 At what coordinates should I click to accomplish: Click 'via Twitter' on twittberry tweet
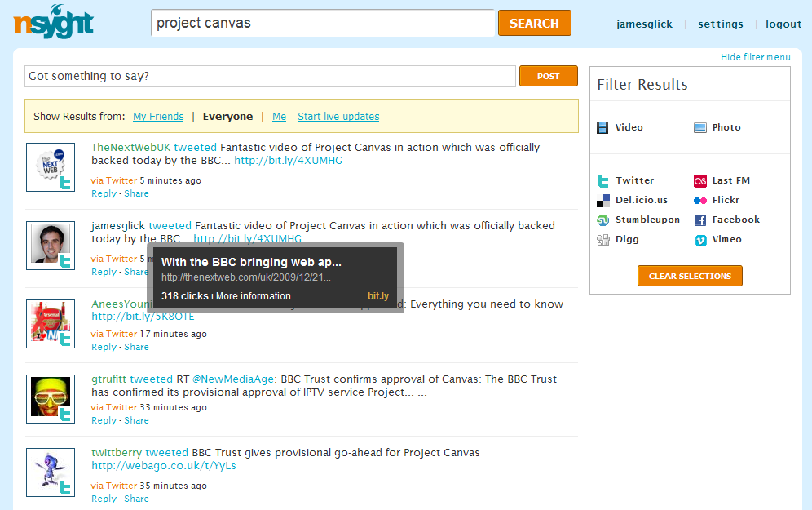[x=114, y=486]
